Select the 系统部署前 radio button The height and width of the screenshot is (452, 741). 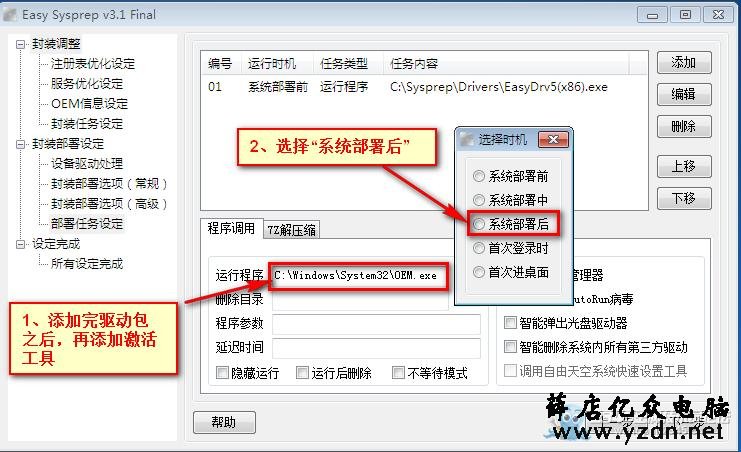[479, 176]
